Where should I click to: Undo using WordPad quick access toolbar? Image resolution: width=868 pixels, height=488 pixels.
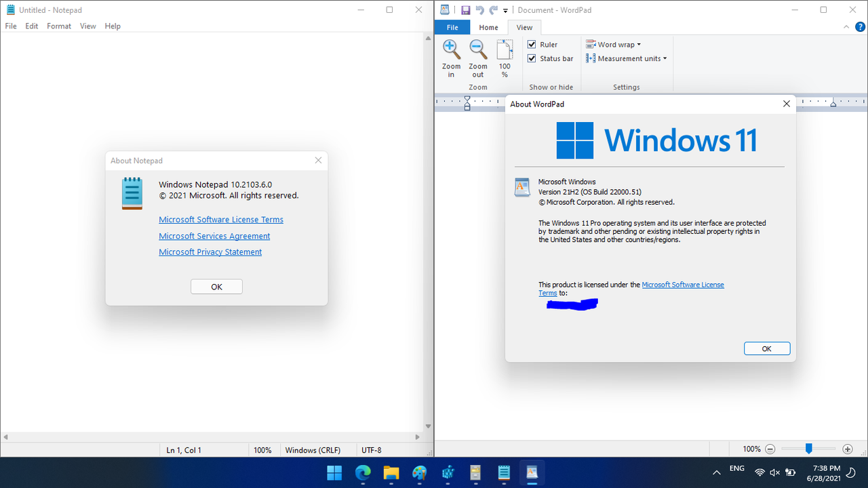[x=480, y=10]
